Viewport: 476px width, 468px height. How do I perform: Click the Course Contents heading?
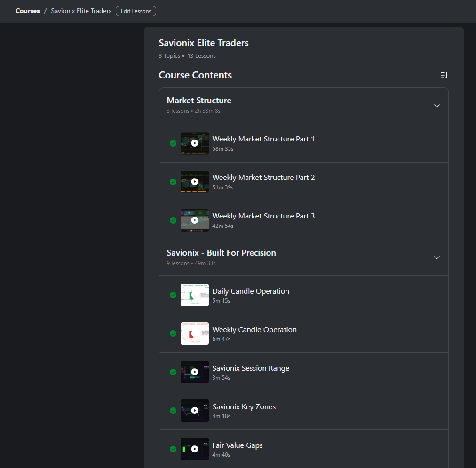[195, 75]
